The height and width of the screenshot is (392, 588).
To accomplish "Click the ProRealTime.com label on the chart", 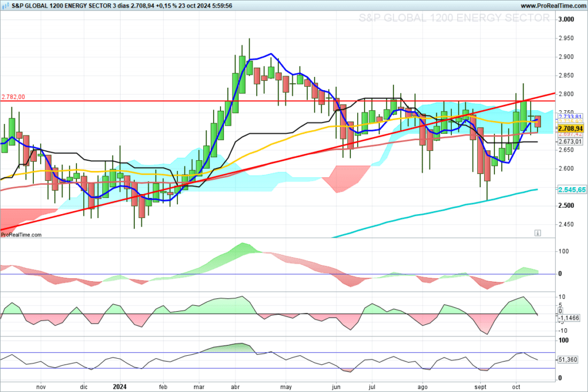I will click(x=21, y=235).
